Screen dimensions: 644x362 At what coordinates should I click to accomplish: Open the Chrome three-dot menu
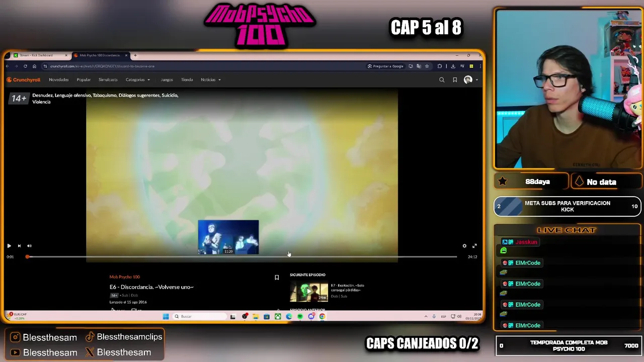pos(480,66)
